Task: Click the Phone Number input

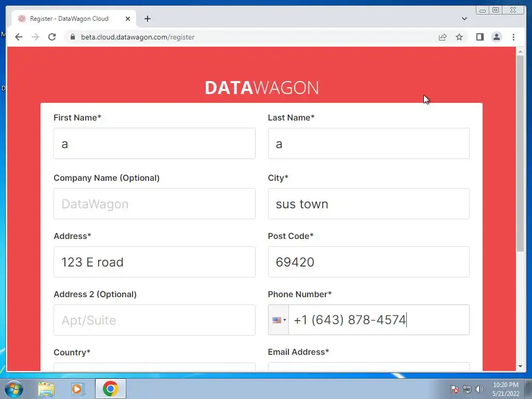Action: [379, 320]
